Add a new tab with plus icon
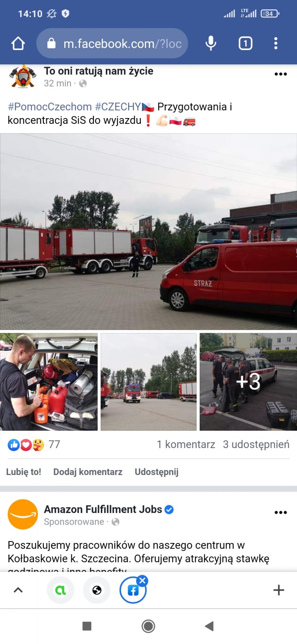297x644 pixels. pos(279,590)
